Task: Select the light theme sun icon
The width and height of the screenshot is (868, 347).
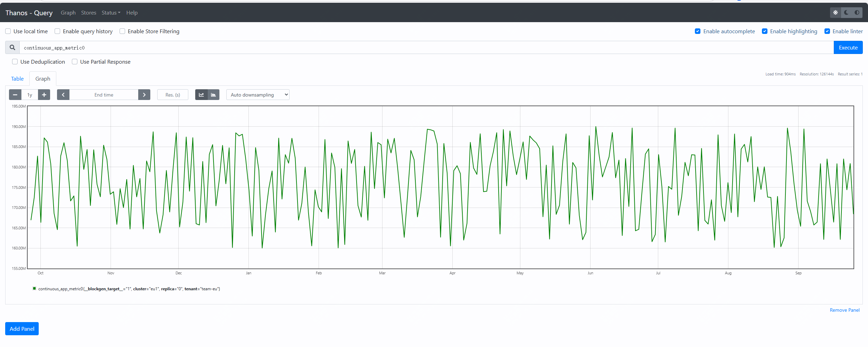Action: (x=836, y=12)
